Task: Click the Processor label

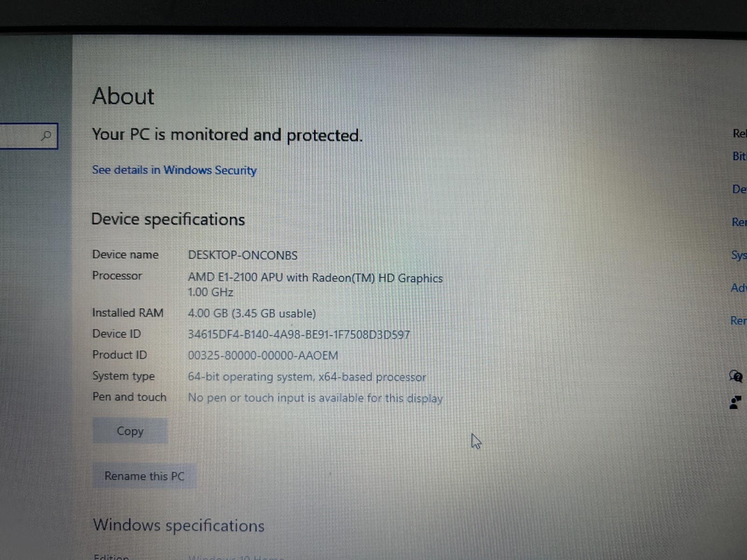Action: tap(117, 275)
